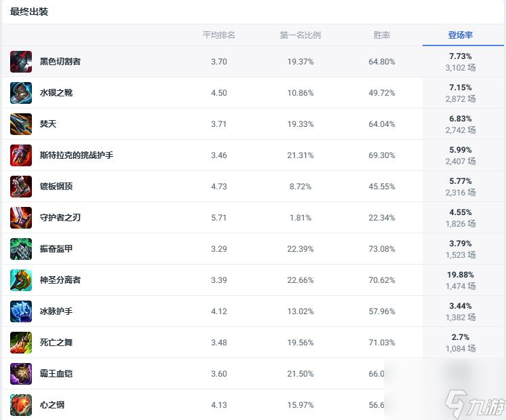Open the 水银之靴 item name
Image resolution: width=506 pixels, height=420 pixels.
[56, 93]
